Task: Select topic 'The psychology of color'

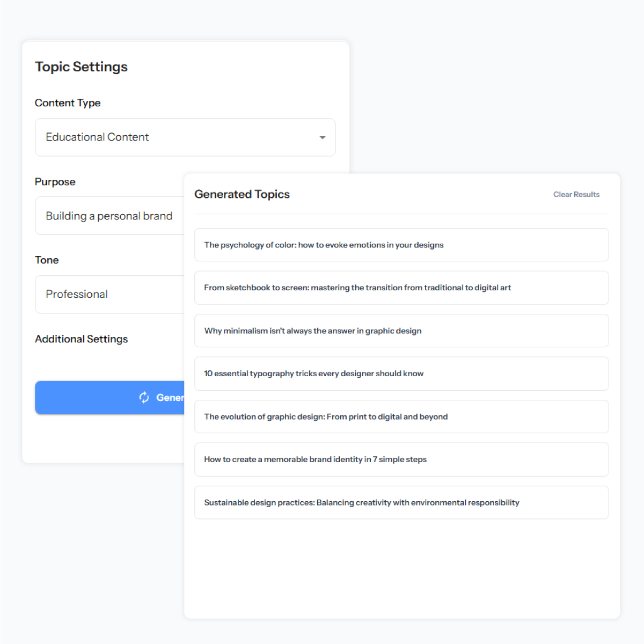Action: (401, 245)
